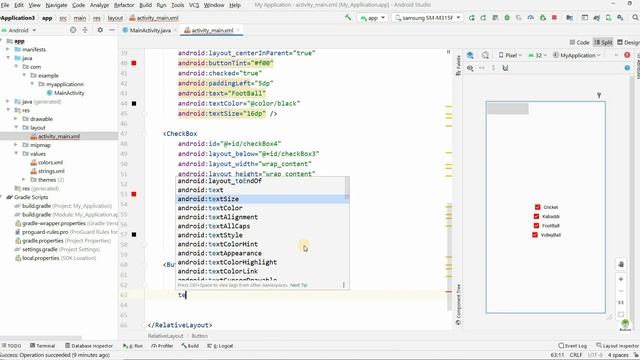The image size is (640, 360).
Task: Click red color swatch at line 53 gutter
Action: point(134,194)
